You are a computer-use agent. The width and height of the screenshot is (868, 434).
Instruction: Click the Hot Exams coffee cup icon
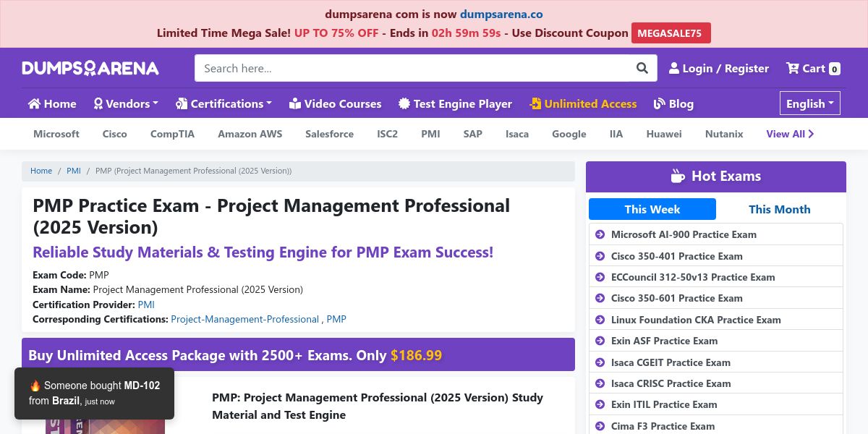pyautogui.click(x=678, y=176)
